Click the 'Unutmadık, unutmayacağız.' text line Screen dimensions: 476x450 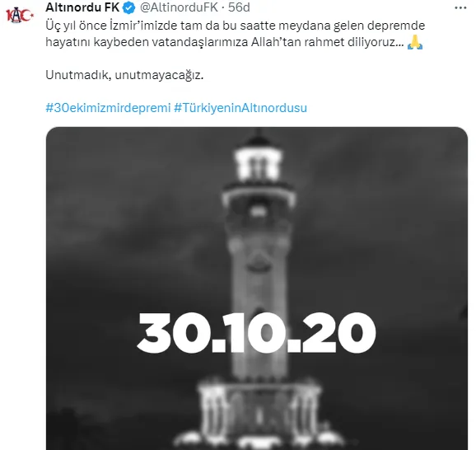point(124,75)
